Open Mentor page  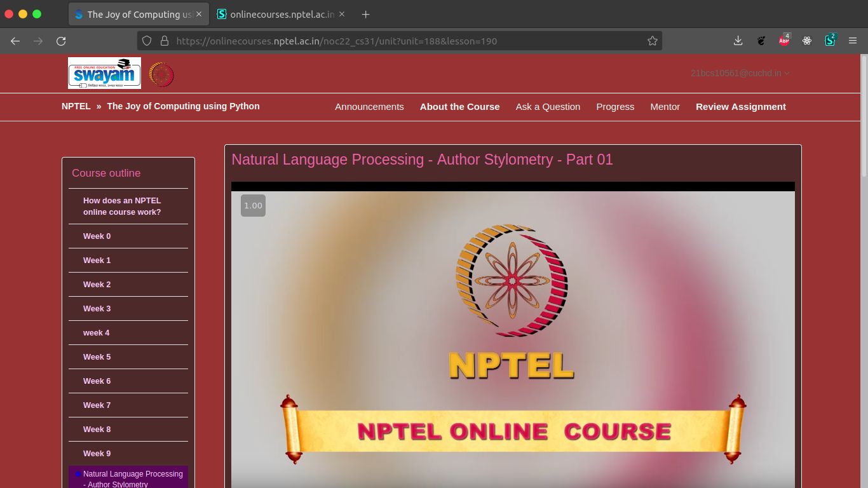665,107
